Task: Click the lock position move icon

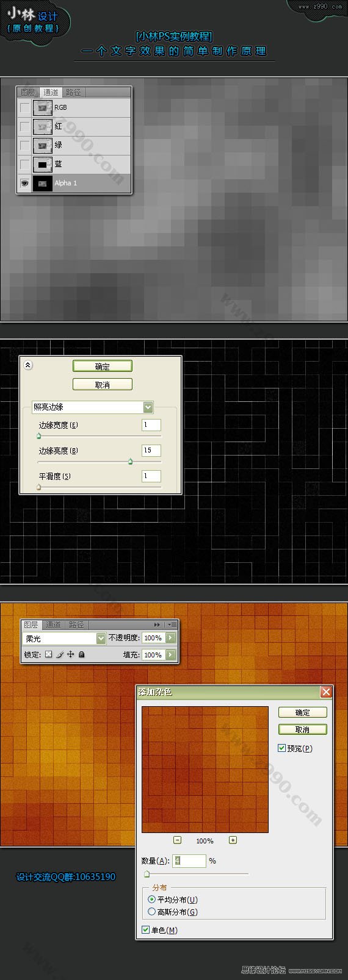Action: pos(70,654)
